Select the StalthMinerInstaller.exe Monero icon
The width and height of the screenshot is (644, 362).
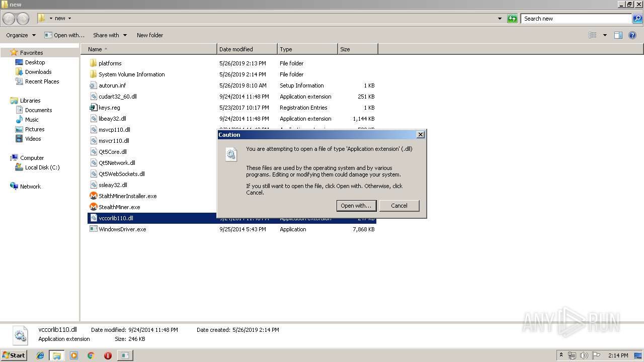click(93, 196)
